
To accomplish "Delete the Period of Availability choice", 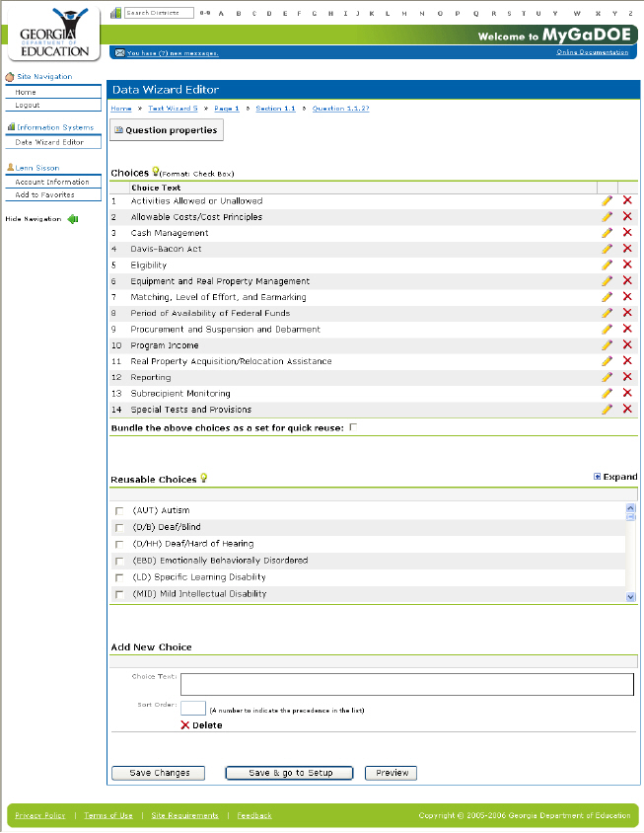I will point(627,312).
